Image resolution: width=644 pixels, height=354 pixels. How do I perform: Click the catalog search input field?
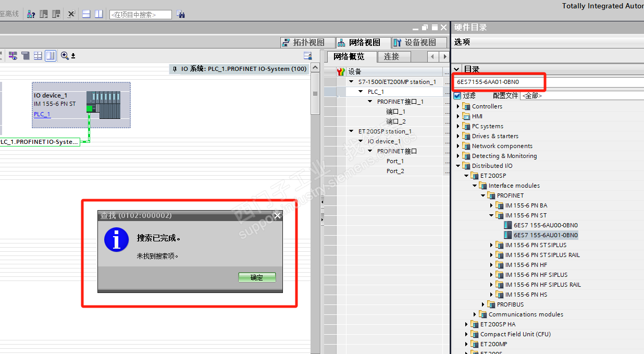pyautogui.click(x=549, y=82)
